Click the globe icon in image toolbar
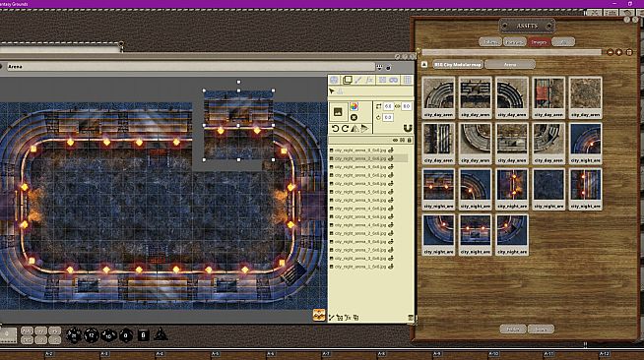Screen dimensions: 644x360 click(x=334, y=80)
